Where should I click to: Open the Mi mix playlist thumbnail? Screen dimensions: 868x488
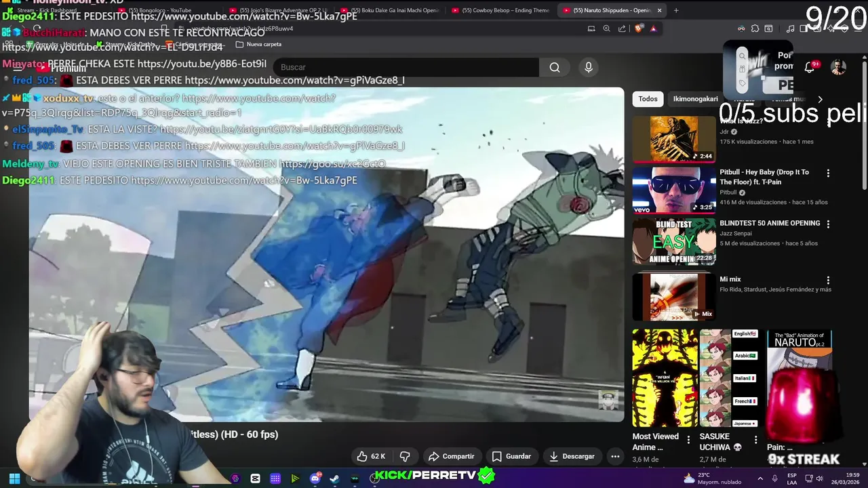674,297
